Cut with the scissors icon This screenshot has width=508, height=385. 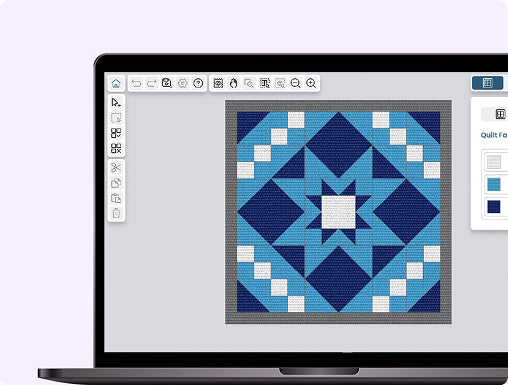116,168
